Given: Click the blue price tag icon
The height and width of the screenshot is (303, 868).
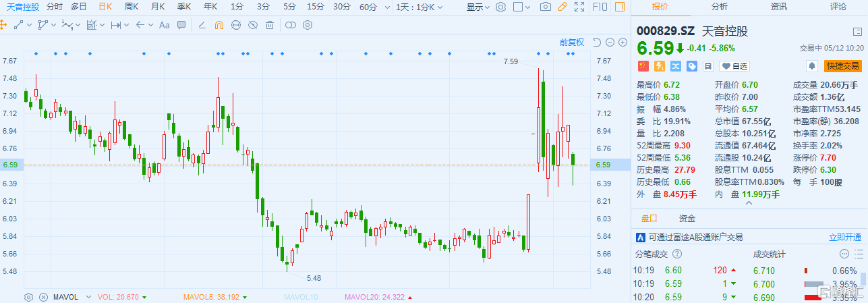Looking at the screenshot, I should tap(692, 66).
